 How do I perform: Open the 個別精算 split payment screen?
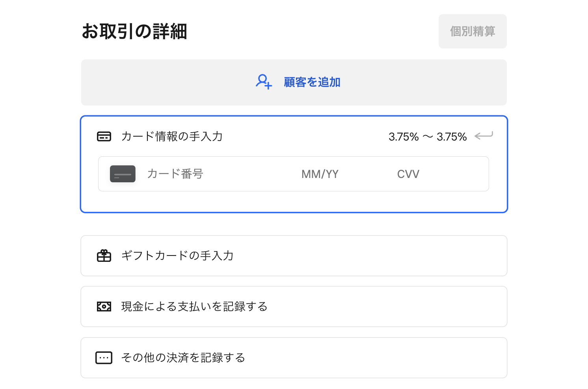point(473,31)
